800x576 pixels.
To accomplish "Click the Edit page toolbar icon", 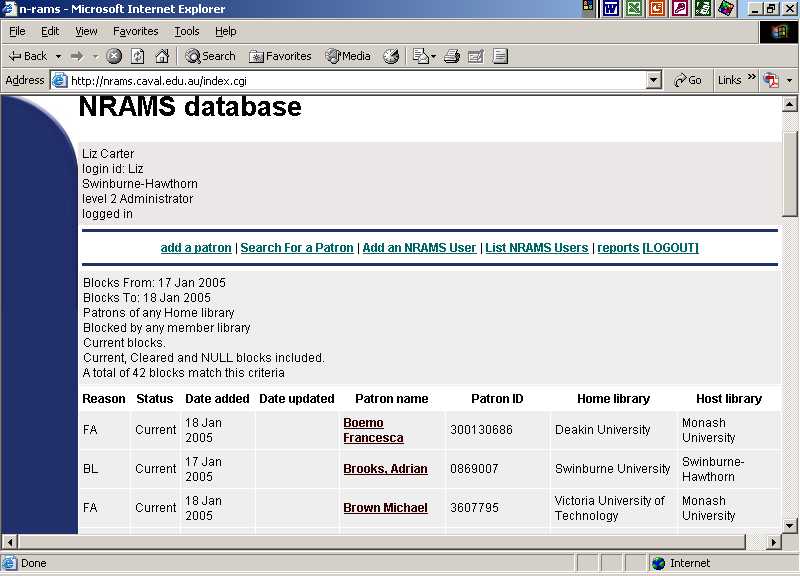I will click(x=476, y=56).
